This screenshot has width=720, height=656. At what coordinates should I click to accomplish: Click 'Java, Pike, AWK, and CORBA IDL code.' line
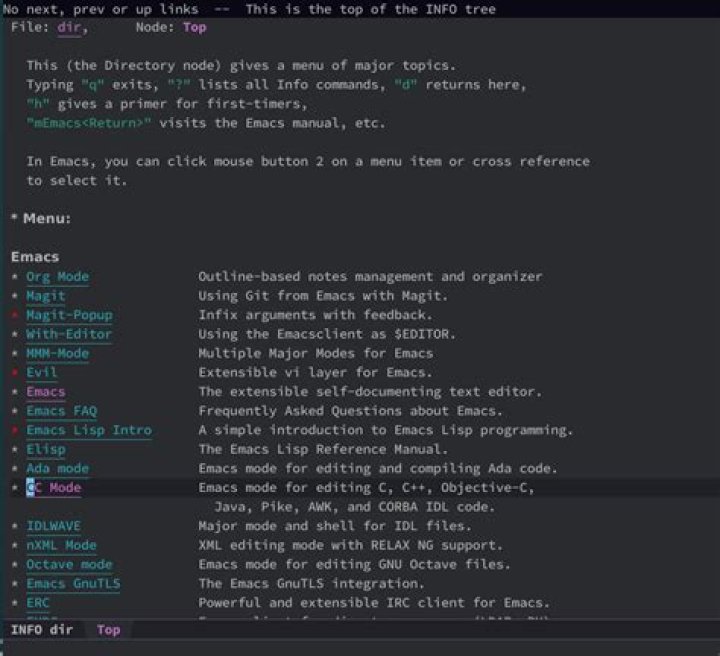coord(354,507)
